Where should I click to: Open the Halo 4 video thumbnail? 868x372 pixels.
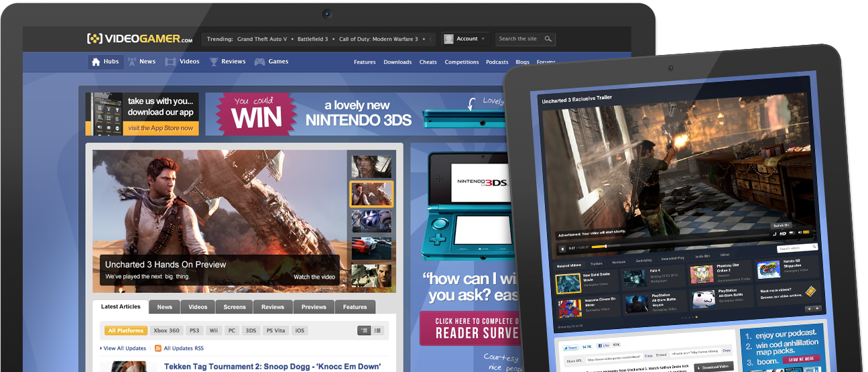coord(634,278)
